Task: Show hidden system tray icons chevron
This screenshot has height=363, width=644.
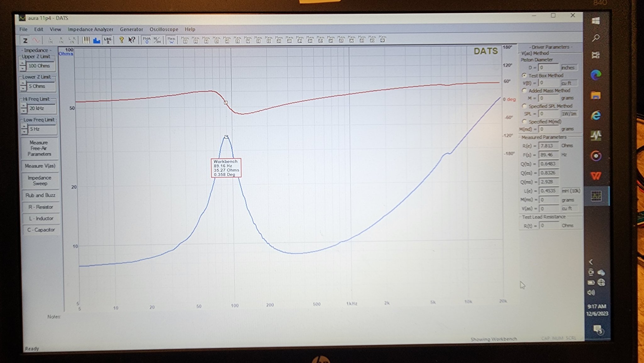Action: point(591,262)
